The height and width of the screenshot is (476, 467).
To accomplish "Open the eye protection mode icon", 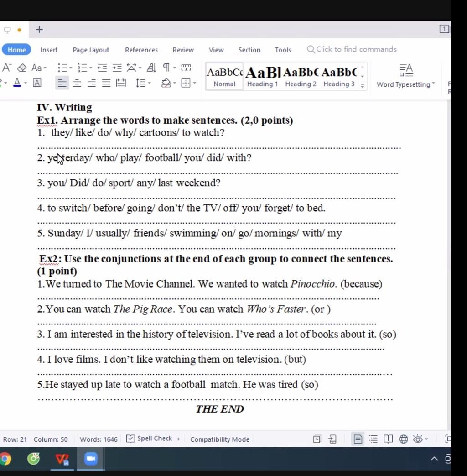I will click(x=418, y=439).
